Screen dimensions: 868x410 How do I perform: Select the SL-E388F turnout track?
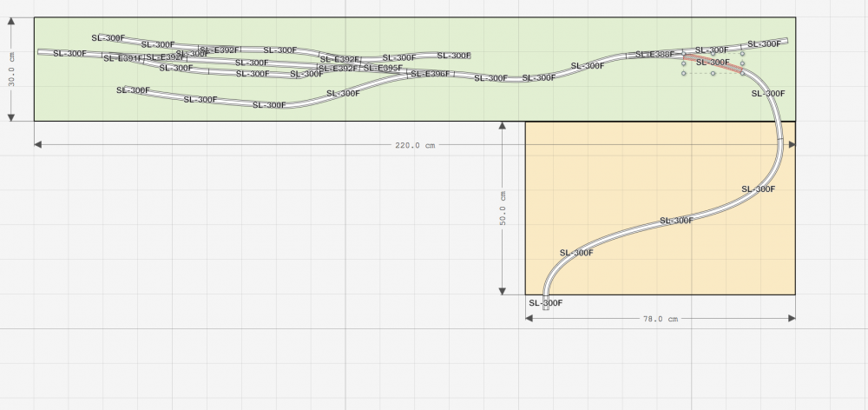(654, 55)
